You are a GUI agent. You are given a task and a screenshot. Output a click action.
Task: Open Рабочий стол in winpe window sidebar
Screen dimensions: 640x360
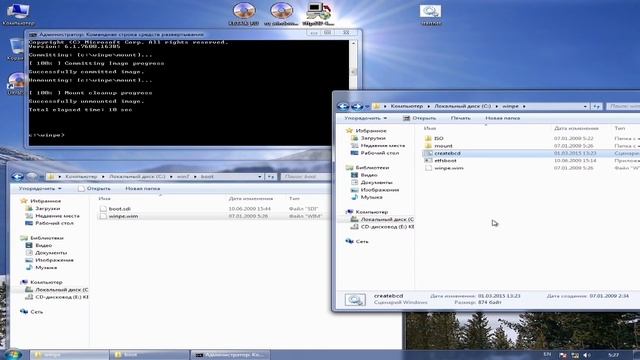[380, 153]
